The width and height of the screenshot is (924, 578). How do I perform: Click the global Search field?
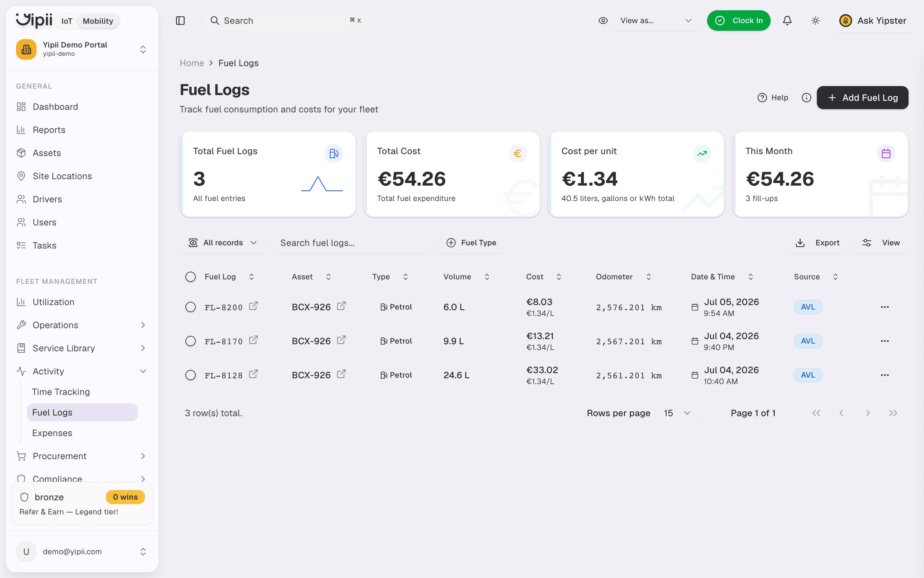[287, 21]
